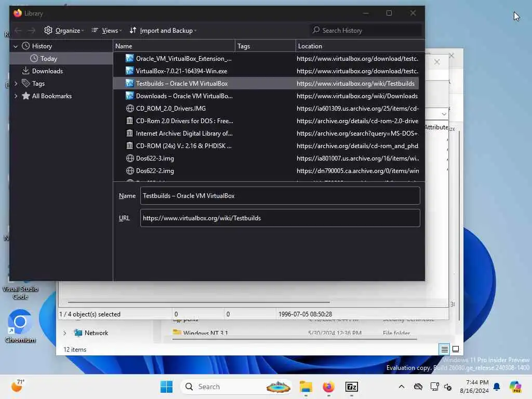
Task: Click the archive icon next to Internet Archive entry
Action: coord(129,134)
